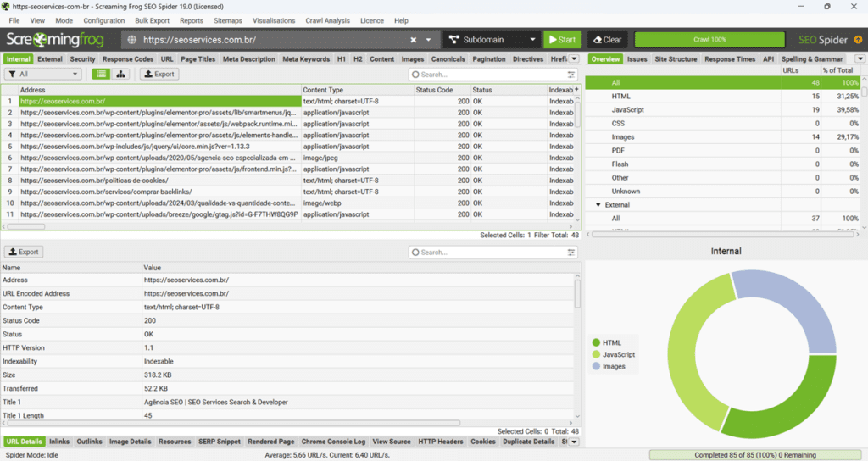Select the Canonicals tab
The height and width of the screenshot is (461, 868).
point(448,59)
